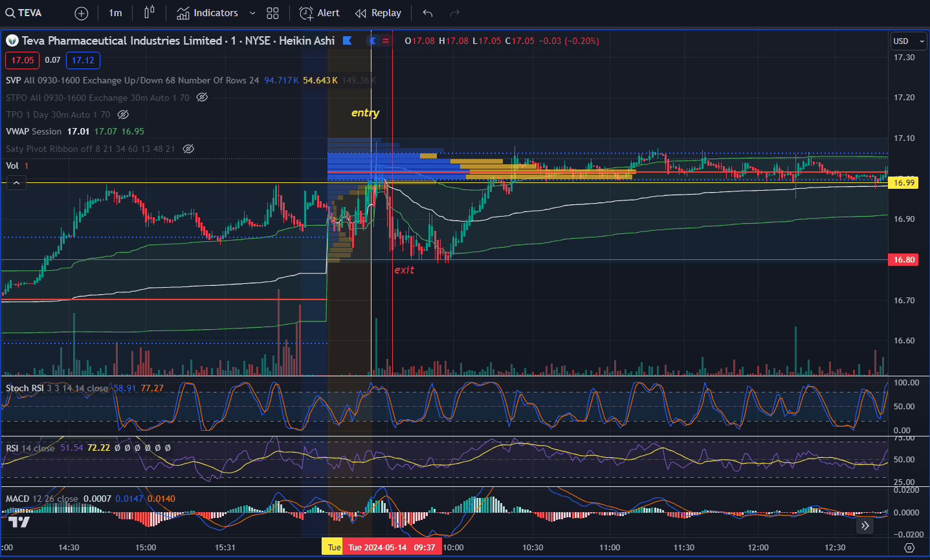Show the hidden Saty Pivot Ribbon via eye icon
The height and width of the screenshot is (560, 930).
click(188, 149)
